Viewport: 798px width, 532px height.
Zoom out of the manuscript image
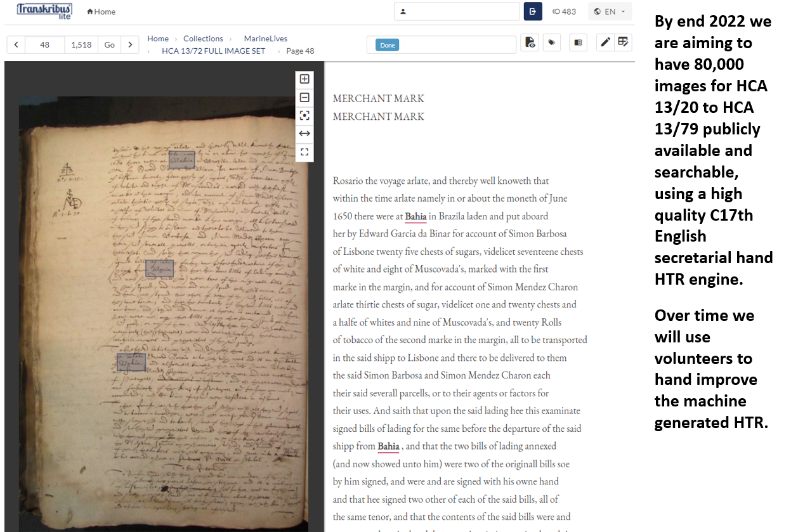tap(304, 98)
